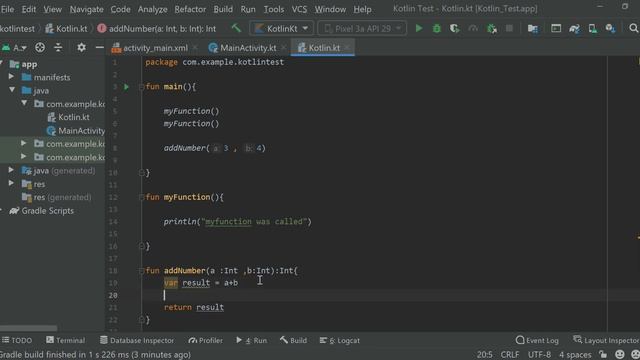Click the Project panel horizontal scrollbar
640x360 pixels.
(29, 328)
